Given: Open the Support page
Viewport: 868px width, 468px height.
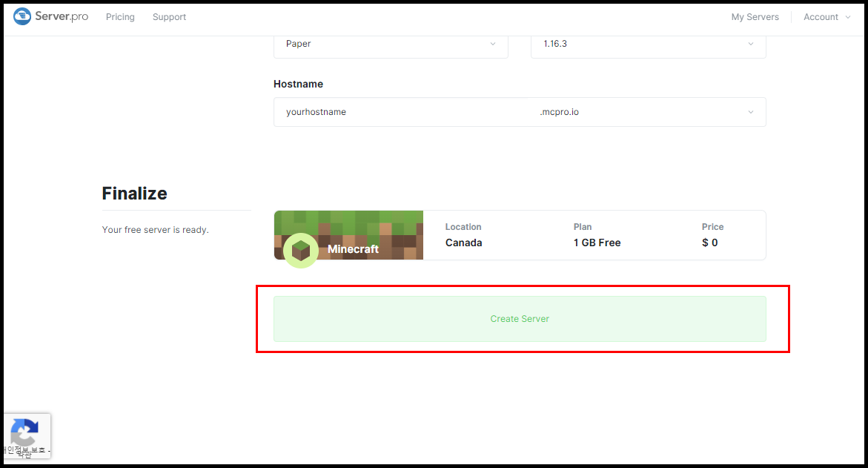Looking at the screenshot, I should (170, 17).
